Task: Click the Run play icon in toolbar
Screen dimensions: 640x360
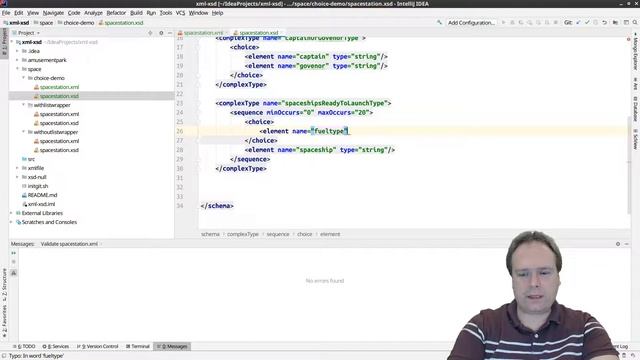Action: (x=503, y=22)
